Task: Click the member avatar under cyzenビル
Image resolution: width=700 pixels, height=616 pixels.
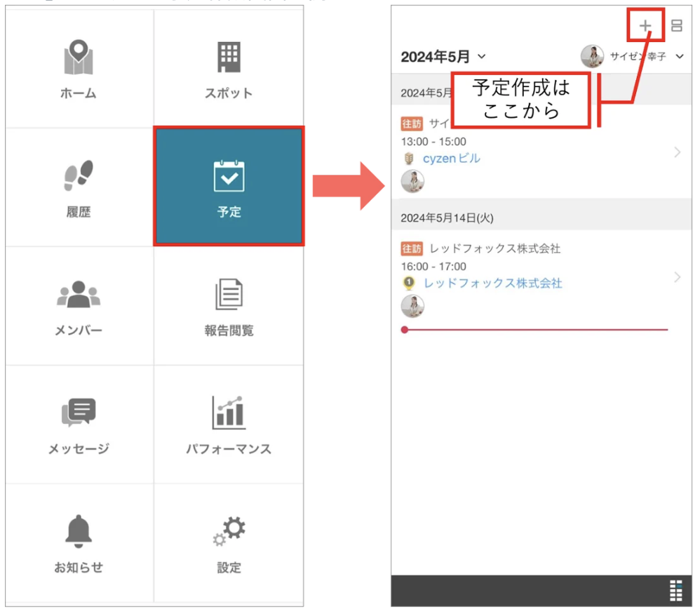Action: tap(412, 181)
